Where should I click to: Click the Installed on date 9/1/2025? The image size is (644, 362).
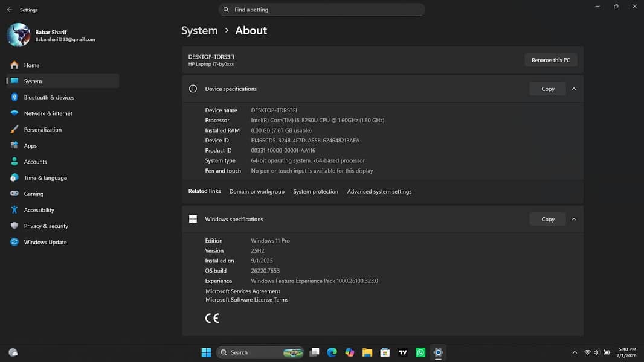click(262, 261)
